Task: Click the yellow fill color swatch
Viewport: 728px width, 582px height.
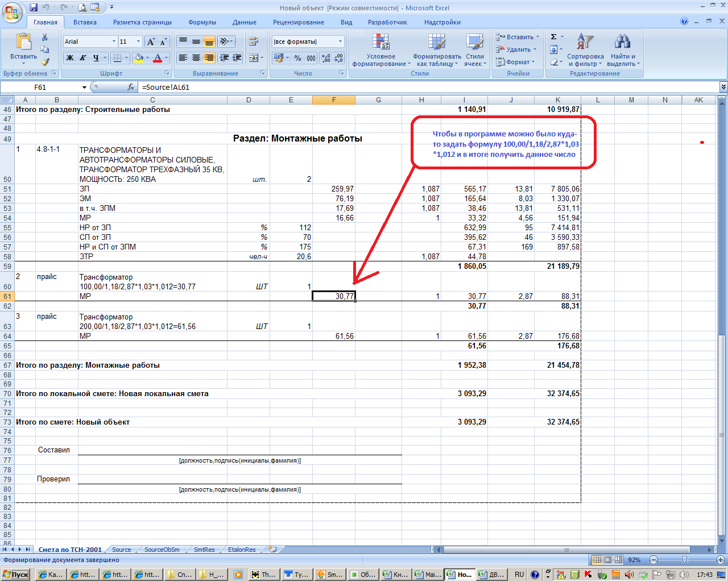Action: point(138,58)
